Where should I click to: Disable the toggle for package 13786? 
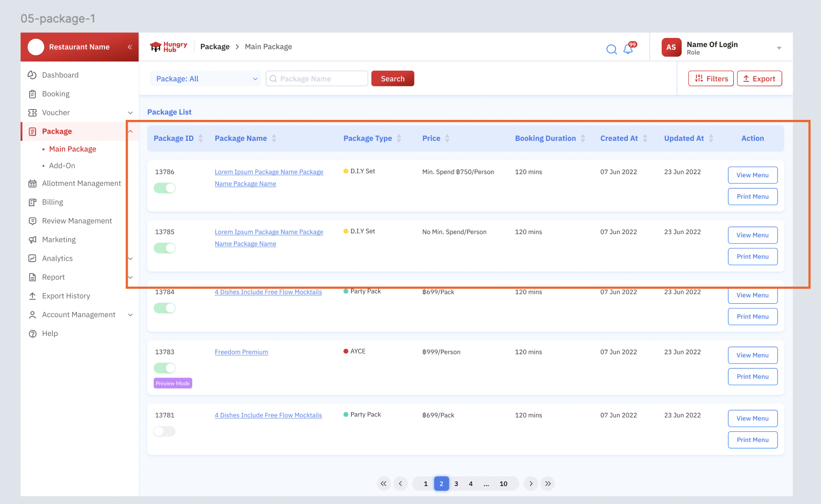coord(165,188)
